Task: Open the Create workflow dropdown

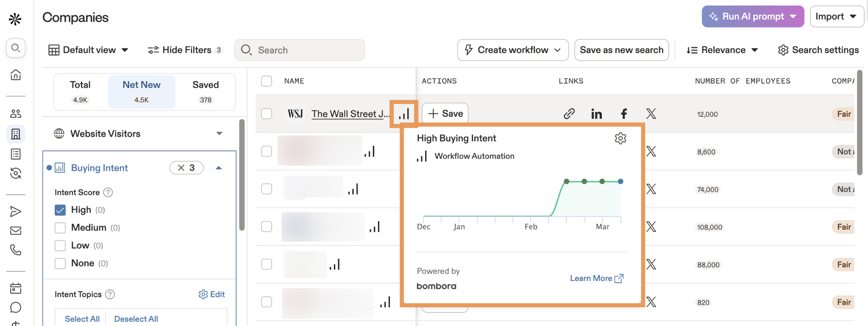Action: tap(513, 50)
